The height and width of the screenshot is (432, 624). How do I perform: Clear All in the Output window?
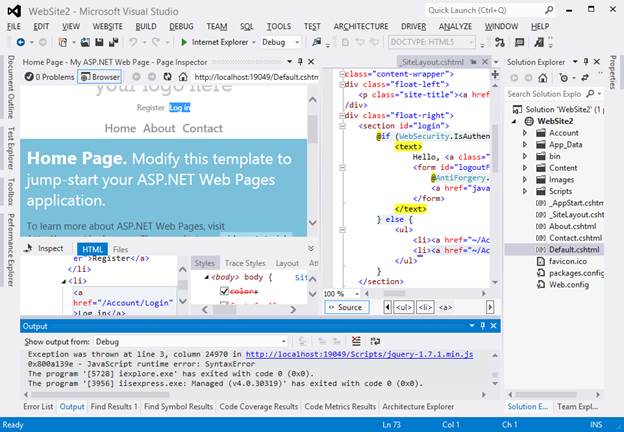(x=356, y=341)
